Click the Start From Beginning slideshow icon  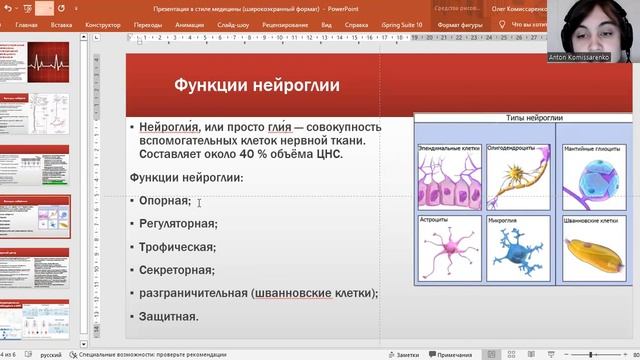point(28,8)
